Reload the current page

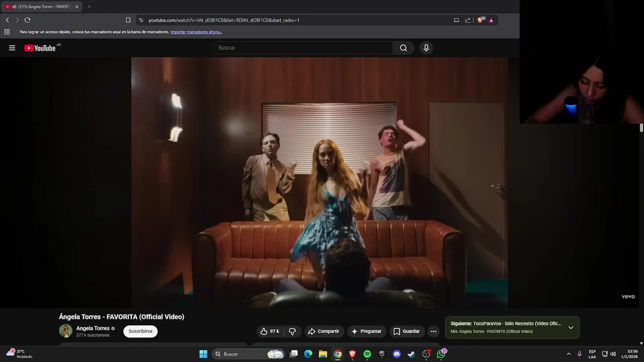(x=27, y=20)
